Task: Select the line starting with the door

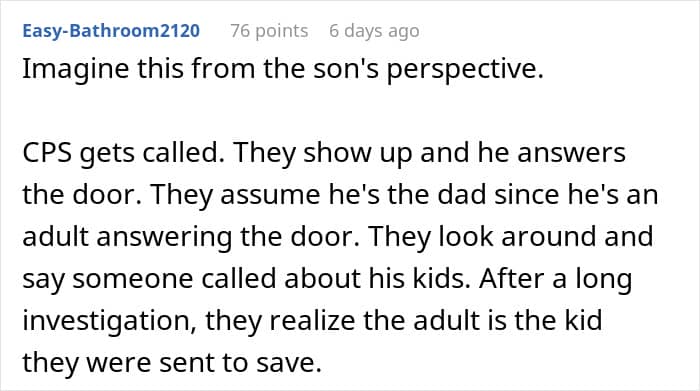Action: click(340, 196)
